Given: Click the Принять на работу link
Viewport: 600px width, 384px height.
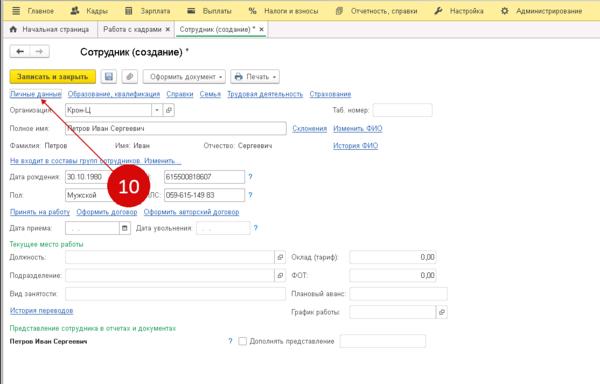Looking at the screenshot, I should [40, 212].
